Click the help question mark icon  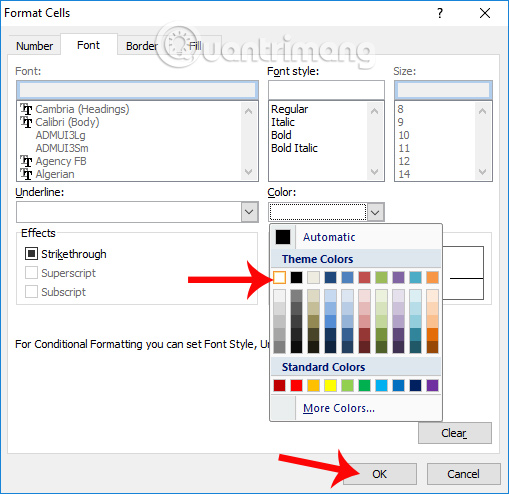[440, 13]
